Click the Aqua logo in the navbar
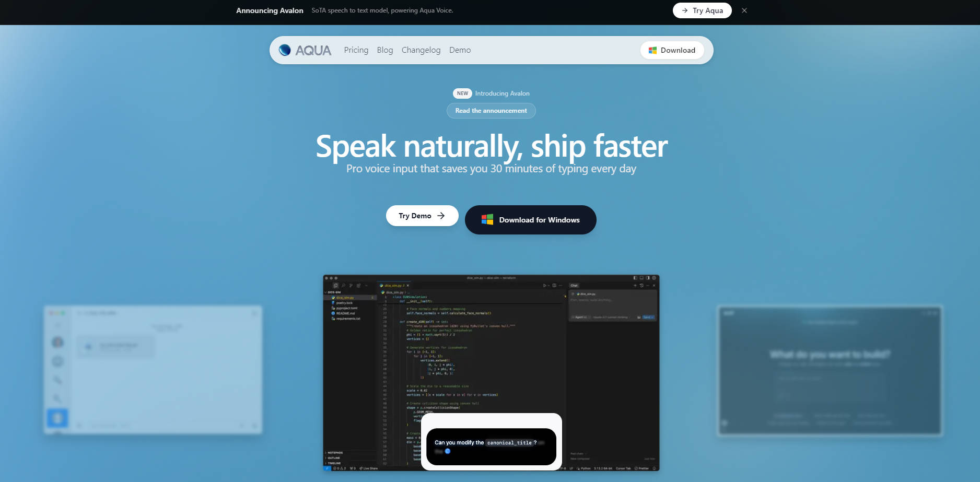Screen dimensions: 980x482 click(x=305, y=50)
